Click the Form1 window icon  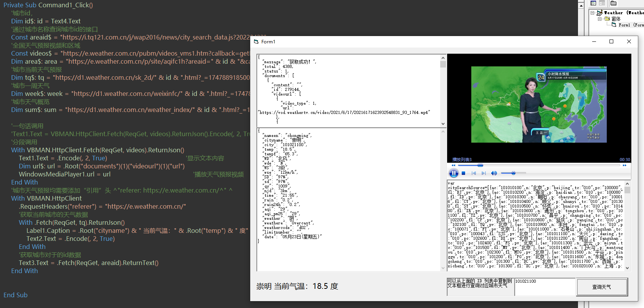256,41
